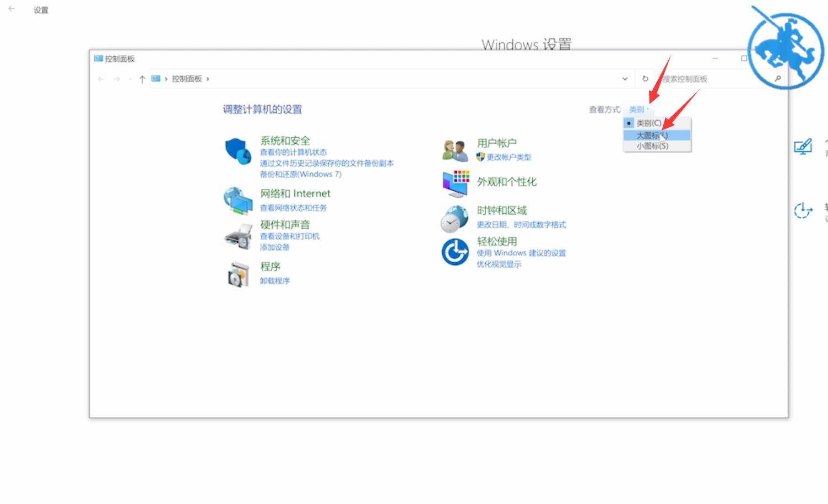Click the refresh button in address bar
The image size is (828, 504).
point(645,79)
